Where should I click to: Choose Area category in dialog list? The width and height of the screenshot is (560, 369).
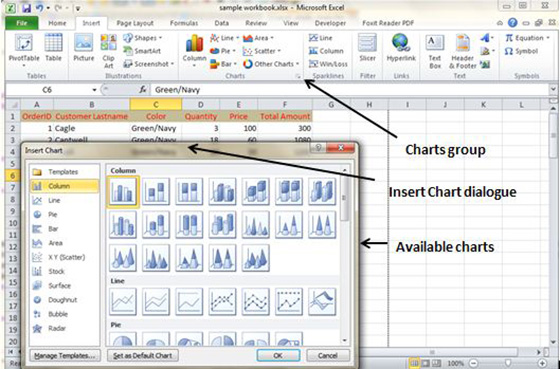click(x=65, y=243)
